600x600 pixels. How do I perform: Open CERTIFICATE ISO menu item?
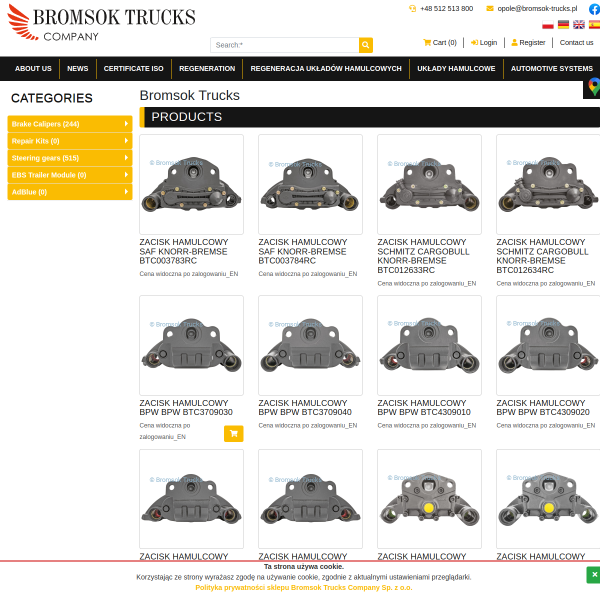pyautogui.click(x=134, y=68)
